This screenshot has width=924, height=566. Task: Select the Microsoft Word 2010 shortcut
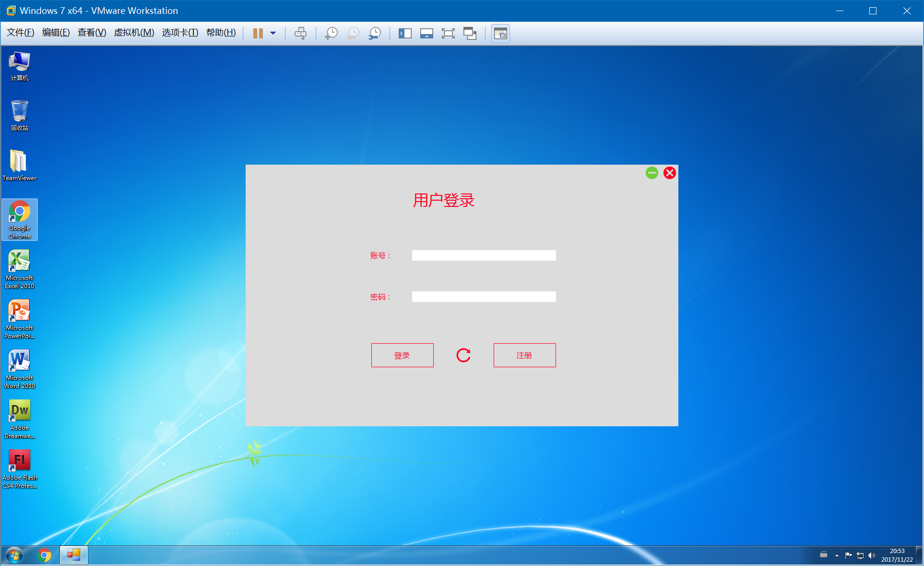tap(20, 369)
